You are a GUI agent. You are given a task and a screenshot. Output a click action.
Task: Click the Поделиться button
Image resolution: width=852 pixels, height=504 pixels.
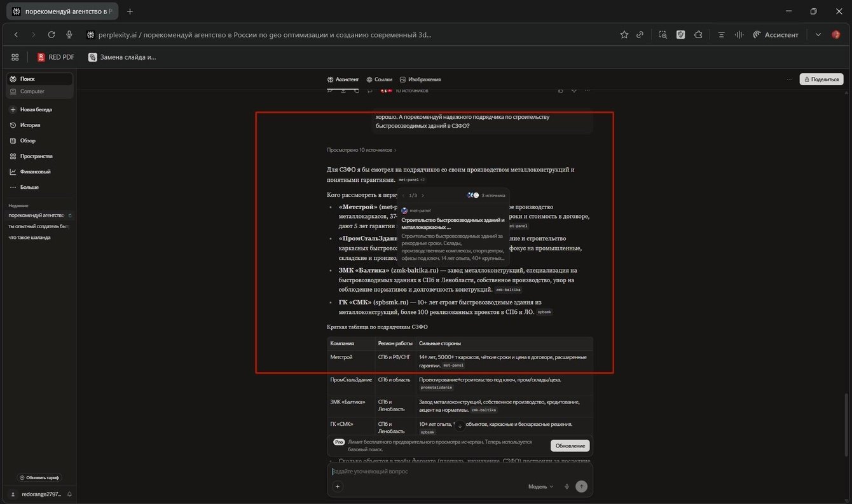(821, 79)
